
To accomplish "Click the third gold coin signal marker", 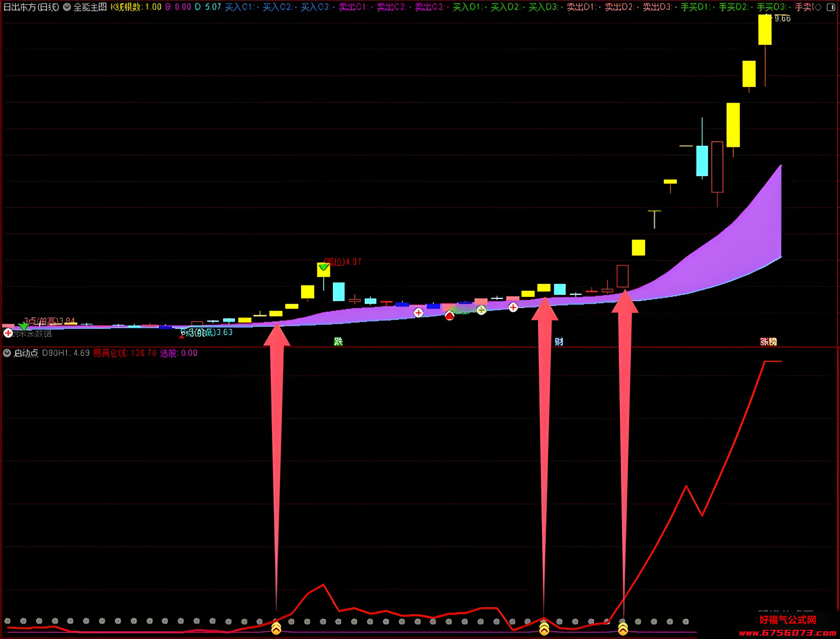I will point(623,628).
